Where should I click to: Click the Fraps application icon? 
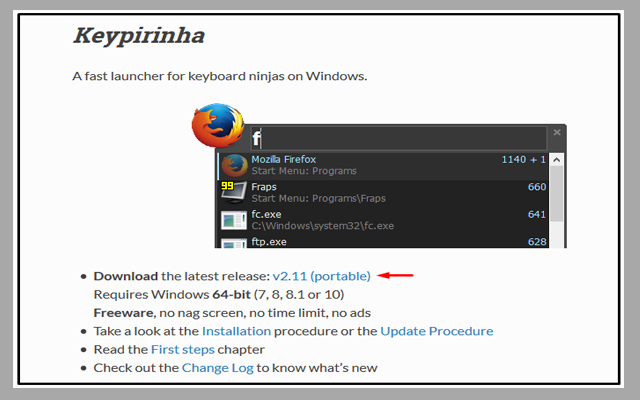pos(234,192)
